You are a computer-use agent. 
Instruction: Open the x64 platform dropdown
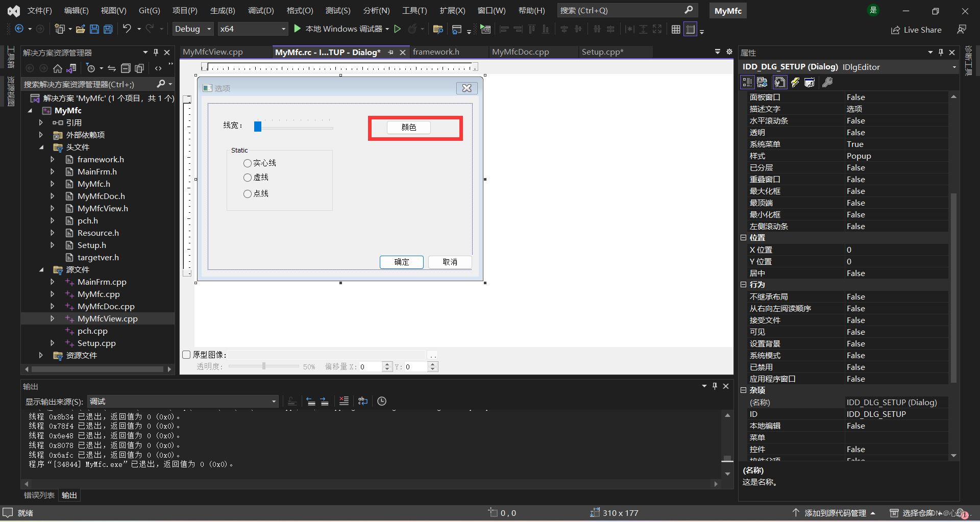click(x=253, y=29)
